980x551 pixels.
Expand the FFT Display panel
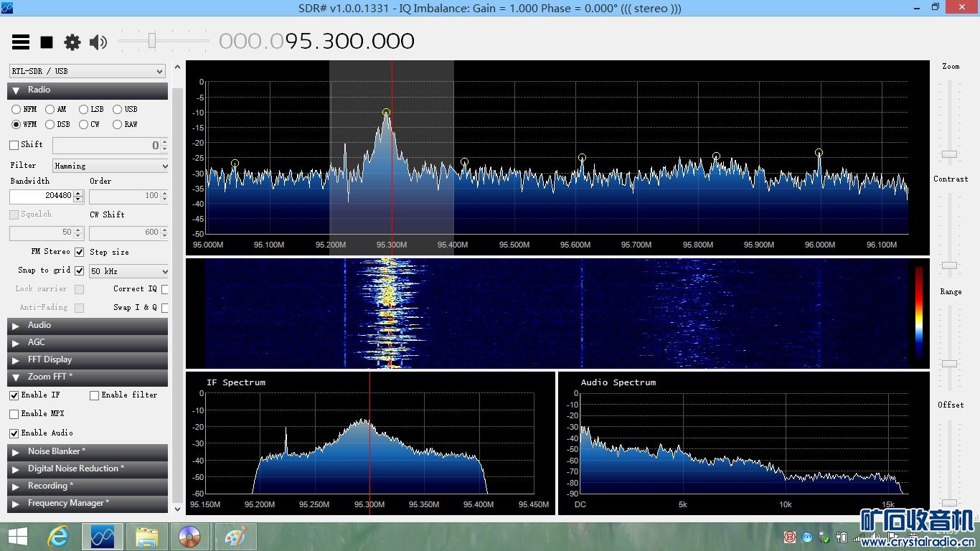88,360
